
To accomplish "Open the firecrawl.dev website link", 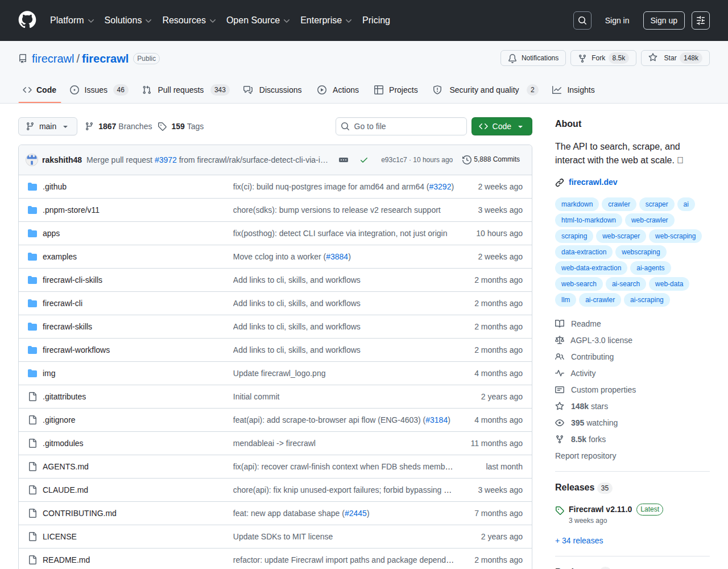I will [593, 182].
